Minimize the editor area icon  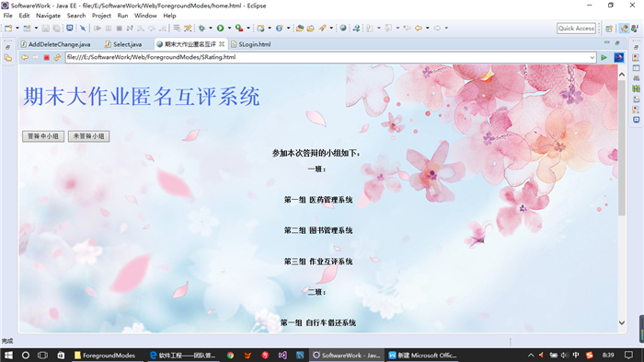(606, 42)
